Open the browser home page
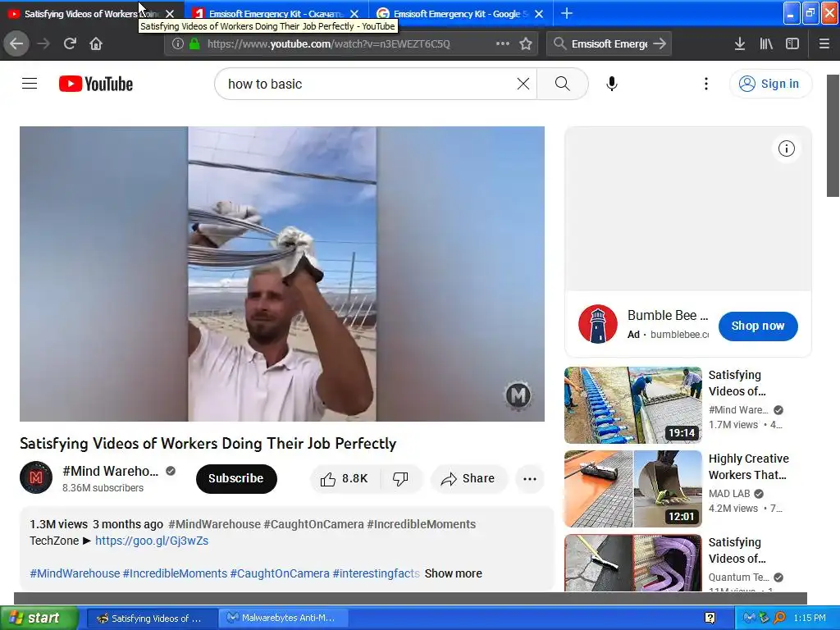 96,44
